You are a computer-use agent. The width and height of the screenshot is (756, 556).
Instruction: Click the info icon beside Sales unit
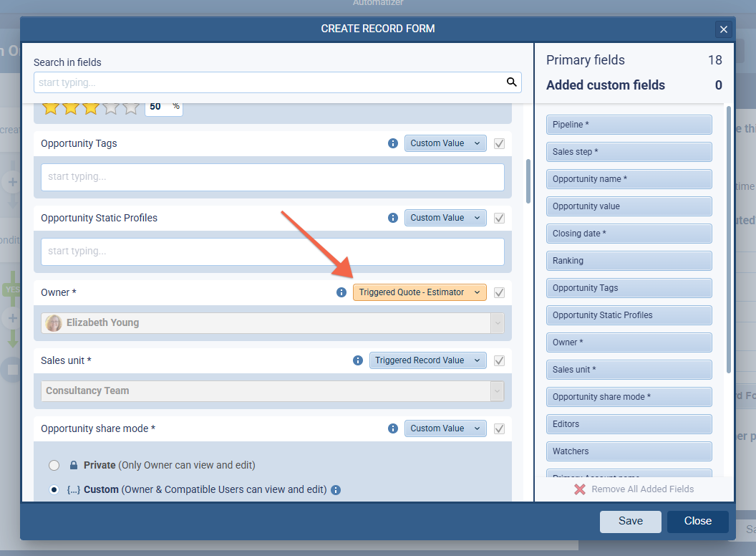[357, 360]
